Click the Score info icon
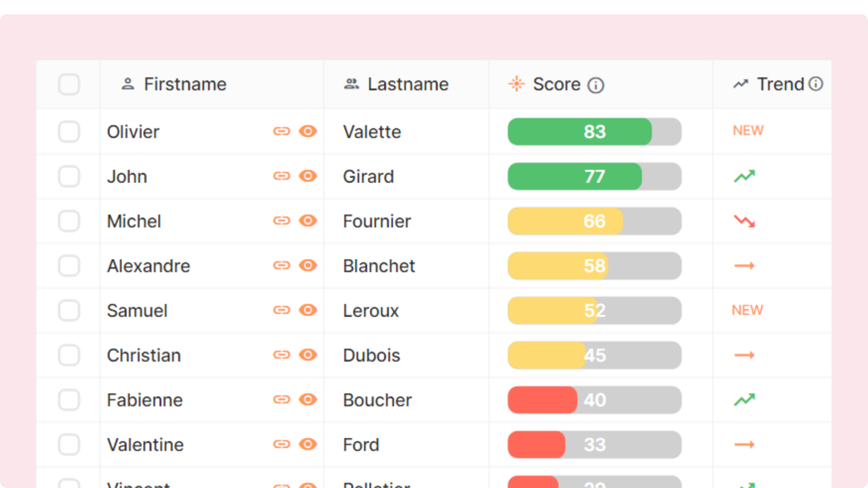Viewport: 868px width, 488px height. pos(596,84)
